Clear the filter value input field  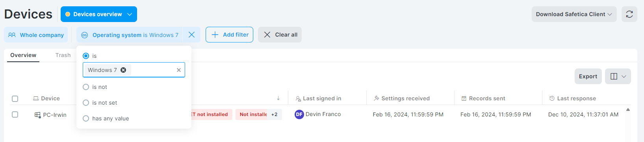178,70
